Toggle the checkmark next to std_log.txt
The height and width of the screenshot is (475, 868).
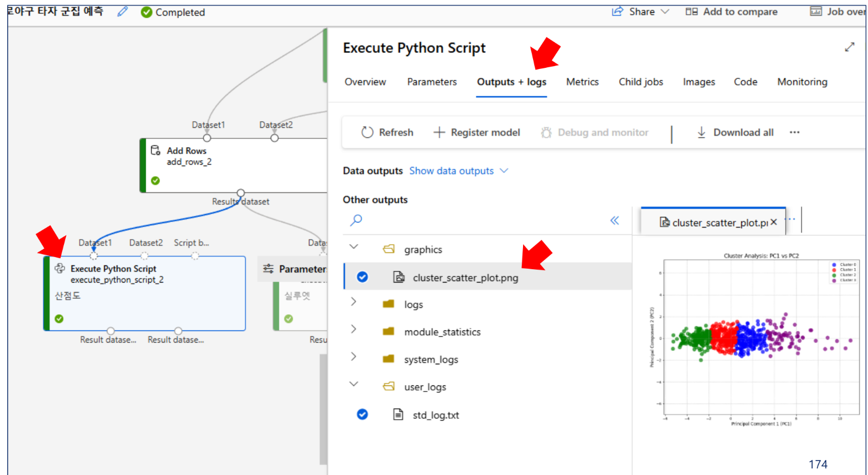coord(362,414)
